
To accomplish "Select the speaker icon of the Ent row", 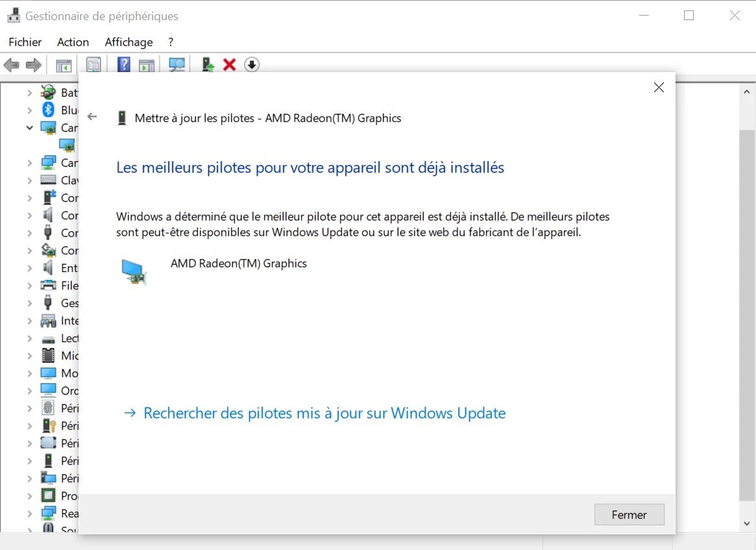I will click(48, 268).
